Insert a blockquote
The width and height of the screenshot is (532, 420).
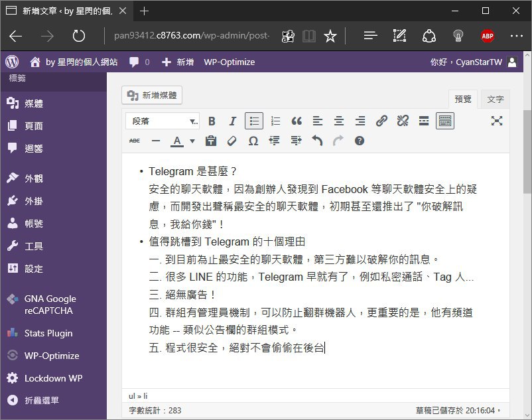coord(297,121)
